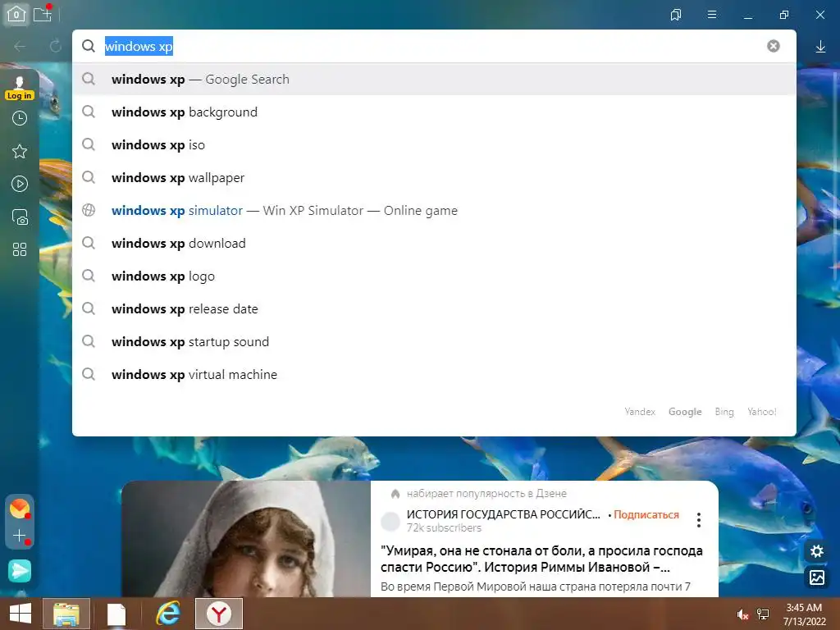Image resolution: width=840 pixels, height=630 pixels.
Task: Click the muted volume tray icon
Action: pos(742,614)
